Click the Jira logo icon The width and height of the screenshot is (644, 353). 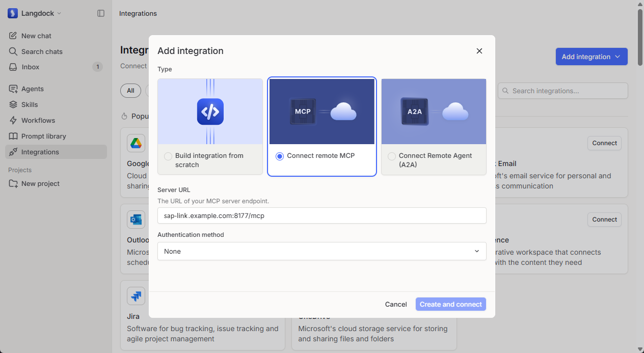(136, 296)
